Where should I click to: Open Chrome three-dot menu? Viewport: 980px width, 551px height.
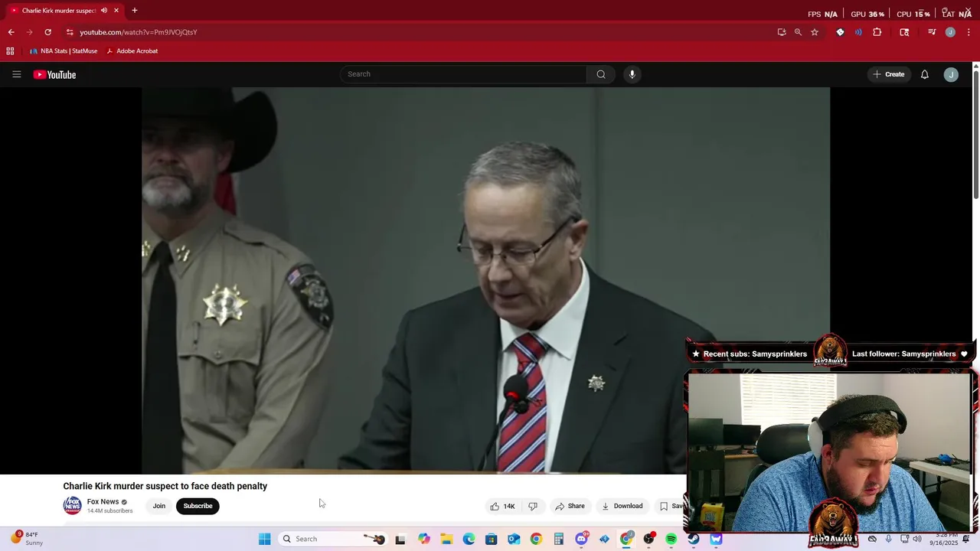coord(969,32)
